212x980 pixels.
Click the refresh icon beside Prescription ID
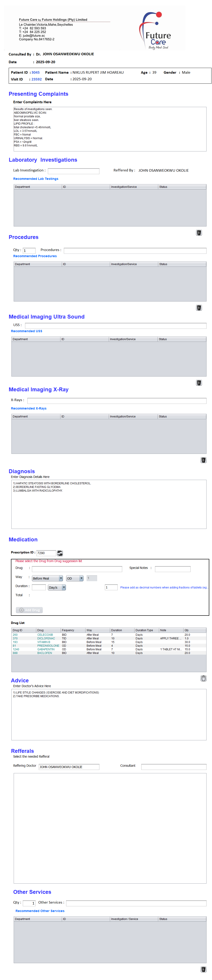pyautogui.click(x=60, y=553)
